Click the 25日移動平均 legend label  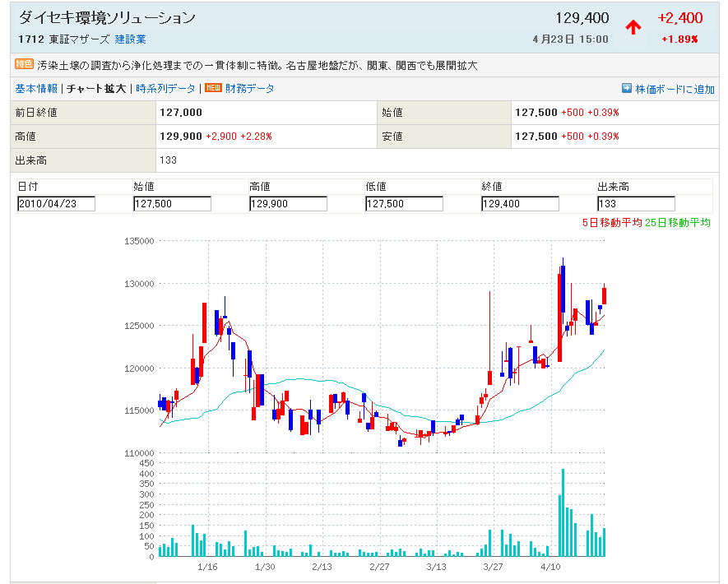(x=678, y=223)
